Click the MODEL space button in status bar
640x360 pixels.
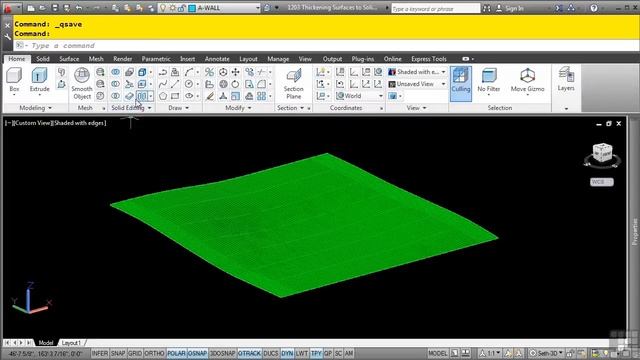point(438,353)
